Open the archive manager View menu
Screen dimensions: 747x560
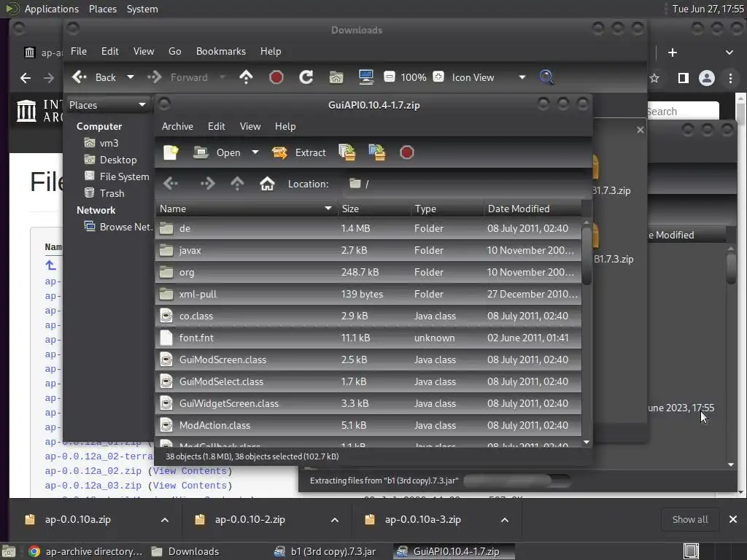point(250,127)
